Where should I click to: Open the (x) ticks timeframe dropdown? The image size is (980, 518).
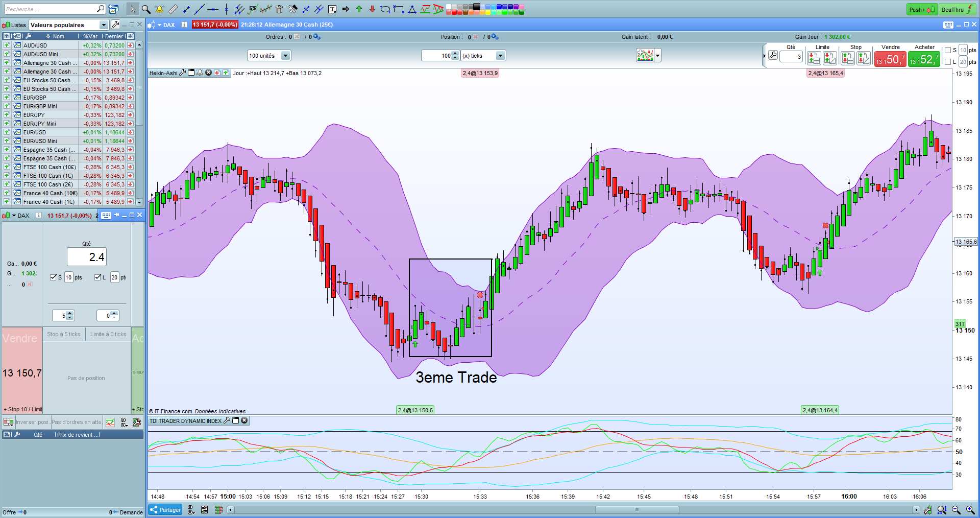[x=500, y=56]
